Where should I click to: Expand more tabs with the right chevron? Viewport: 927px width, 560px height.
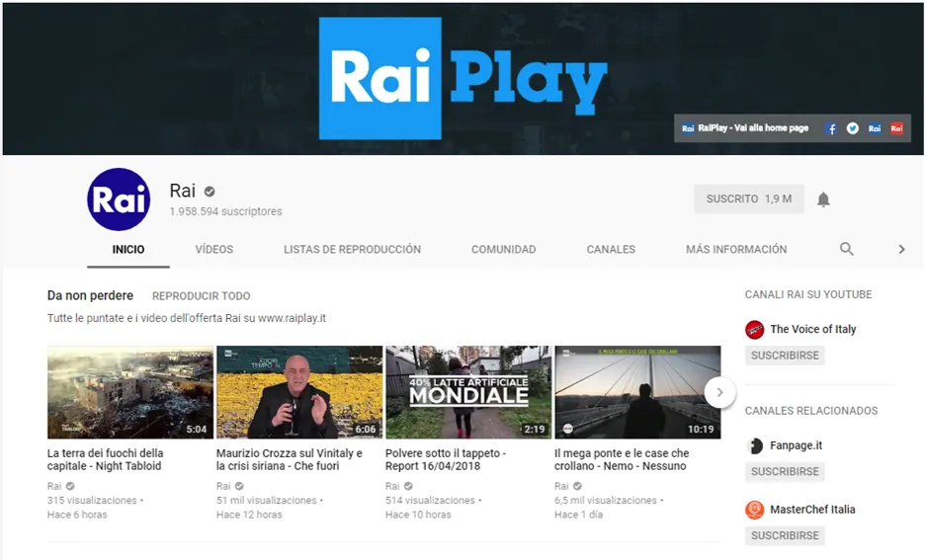click(x=901, y=249)
